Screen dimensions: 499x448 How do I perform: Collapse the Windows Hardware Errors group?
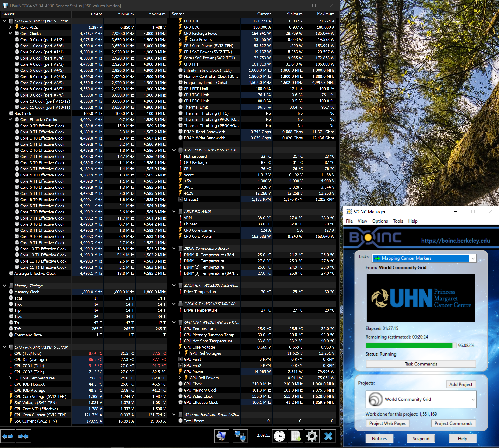tap(174, 415)
